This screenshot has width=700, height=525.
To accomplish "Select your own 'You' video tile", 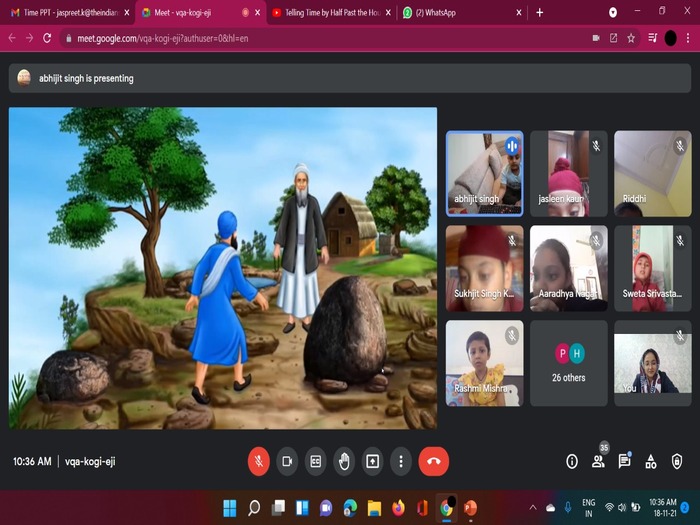I will 653,363.
